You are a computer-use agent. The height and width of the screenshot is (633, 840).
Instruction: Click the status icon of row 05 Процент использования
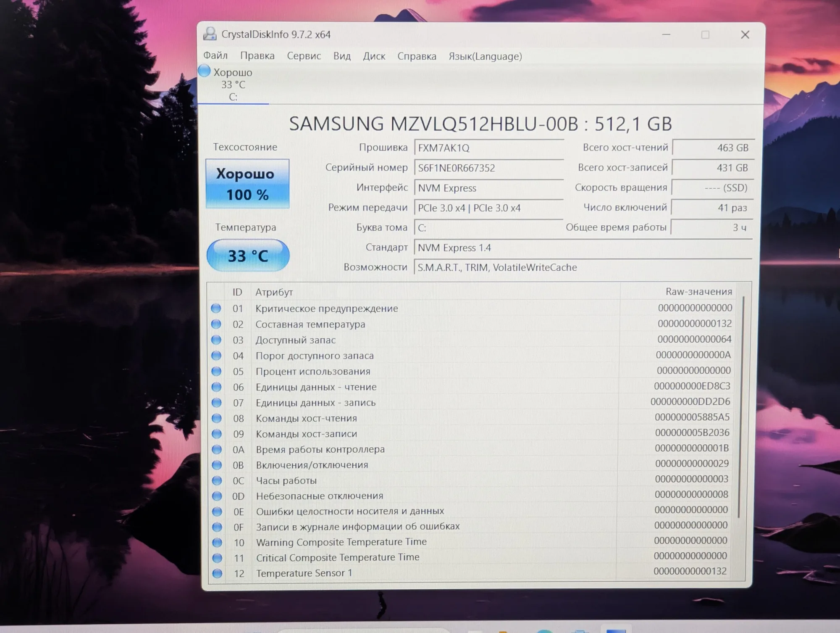pos(216,371)
